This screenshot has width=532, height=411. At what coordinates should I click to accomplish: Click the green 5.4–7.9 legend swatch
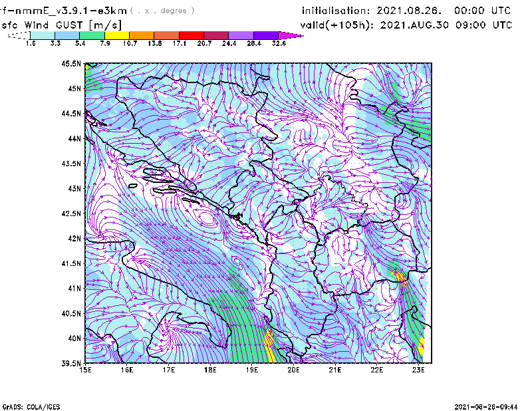point(92,35)
